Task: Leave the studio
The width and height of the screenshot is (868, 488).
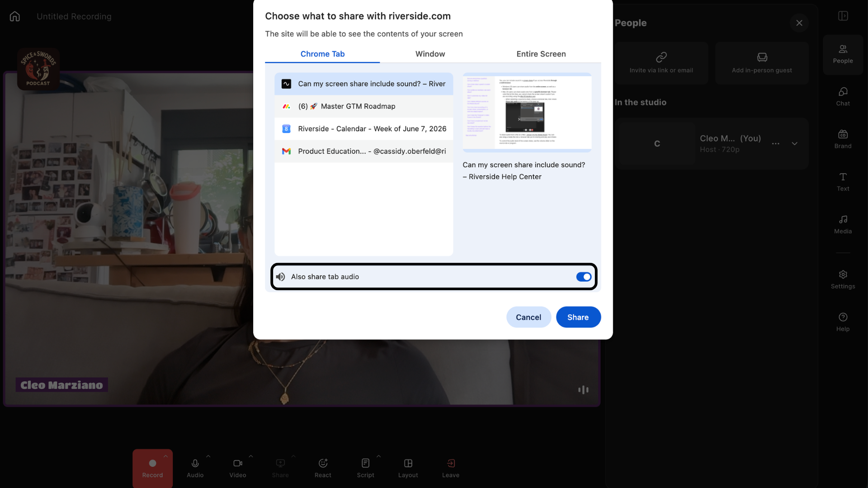Action: pyautogui.click(x=451, y=468)
